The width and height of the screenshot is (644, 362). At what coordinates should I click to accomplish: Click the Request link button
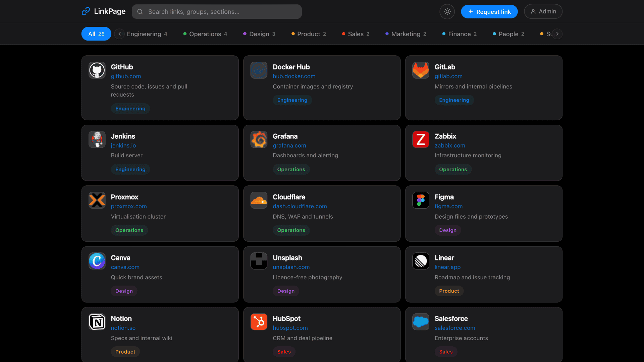pyautogui.click(x=489, y=12)
